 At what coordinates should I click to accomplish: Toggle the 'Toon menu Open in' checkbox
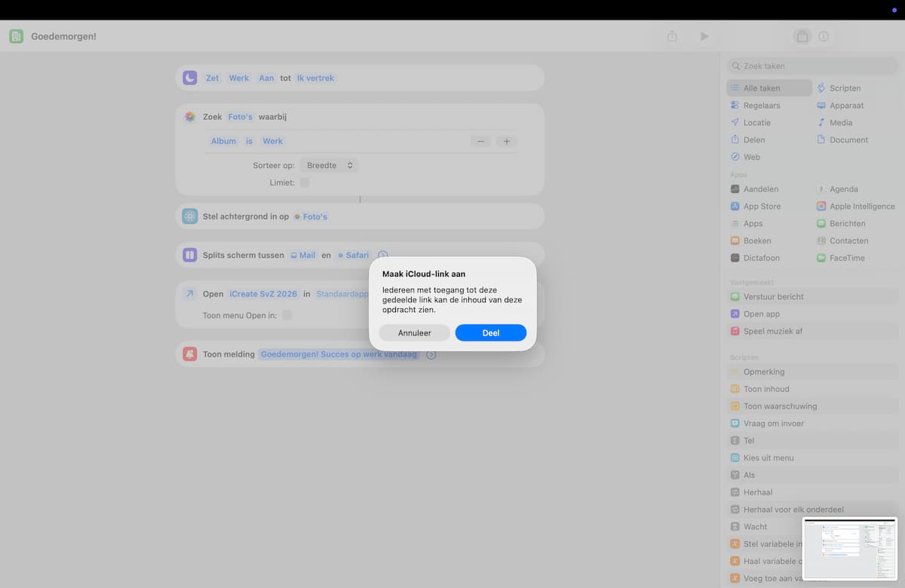pos(287,315)
